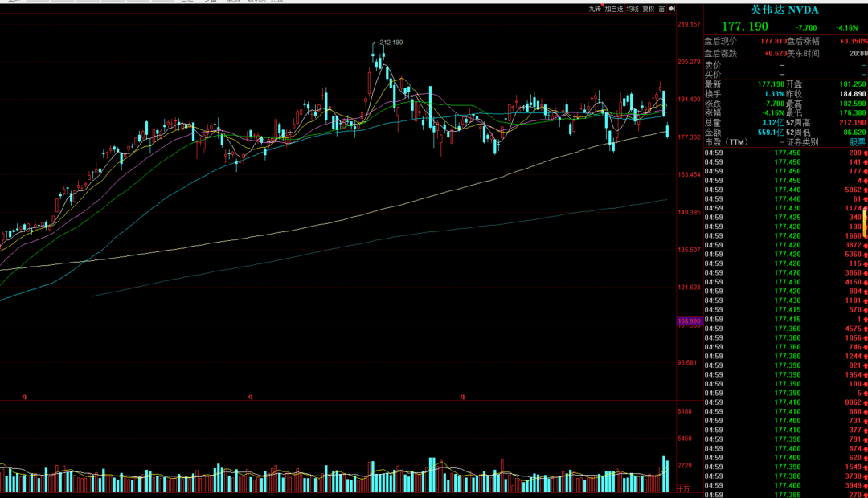Click the 盘后现价 after-hours price field
The width and height of the screenshot is (868, 498).
720,41
